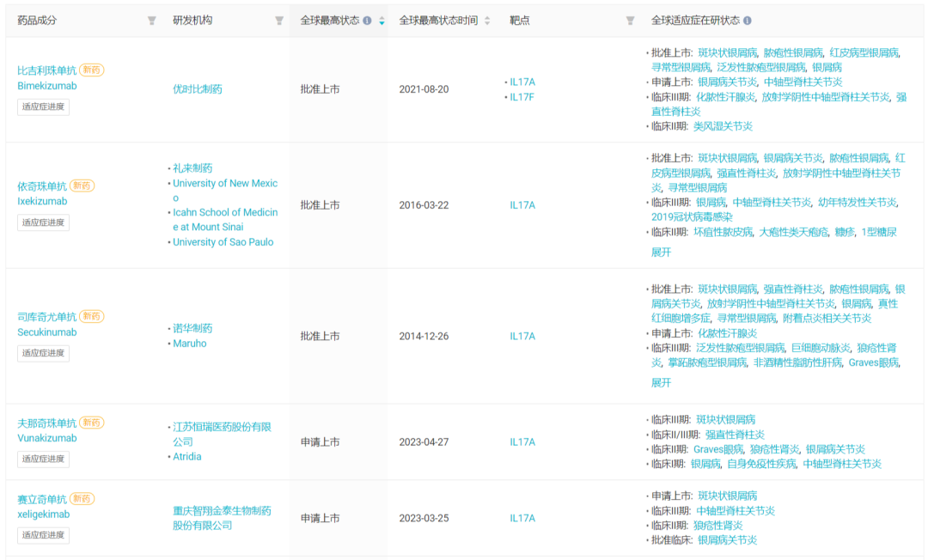
Task: Open organization link 优时比制药
Action: [198, 89]
